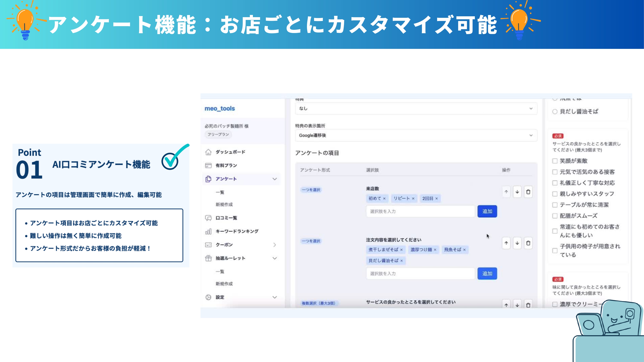
Task: Move 注文内容 item up with arrow
Action: [506, 243]
